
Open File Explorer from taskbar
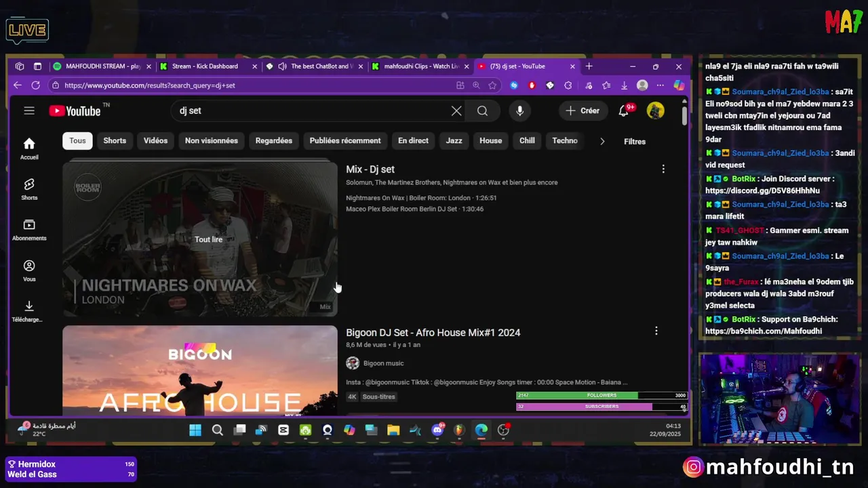click(393, 430)
